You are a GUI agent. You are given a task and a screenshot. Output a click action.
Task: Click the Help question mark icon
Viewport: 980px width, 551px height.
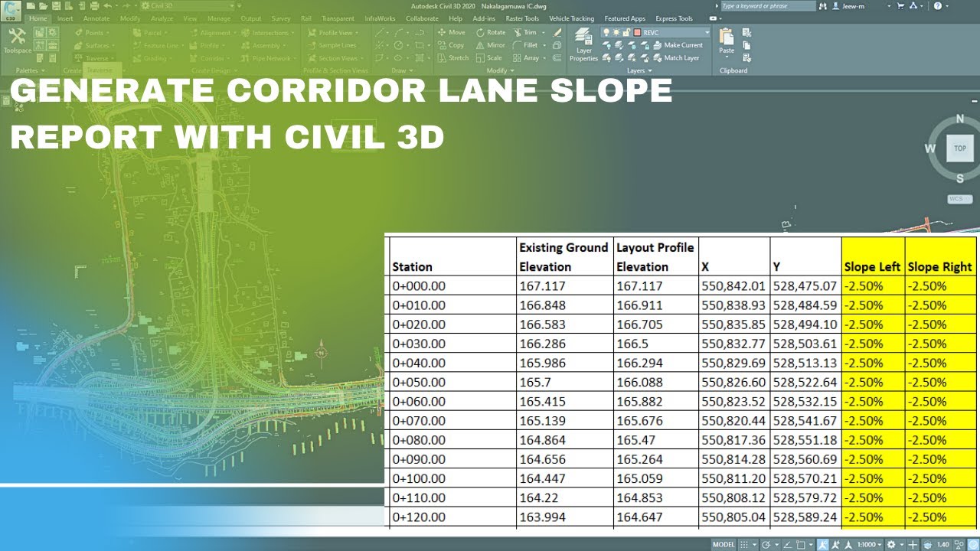[x=937, y=5]
